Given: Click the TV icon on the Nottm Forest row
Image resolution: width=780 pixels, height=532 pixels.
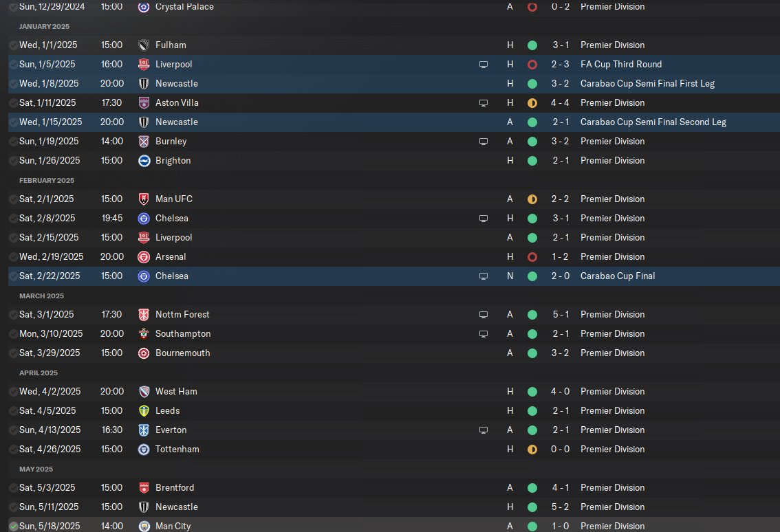Looking at the screenshot, I should [484, 314].
